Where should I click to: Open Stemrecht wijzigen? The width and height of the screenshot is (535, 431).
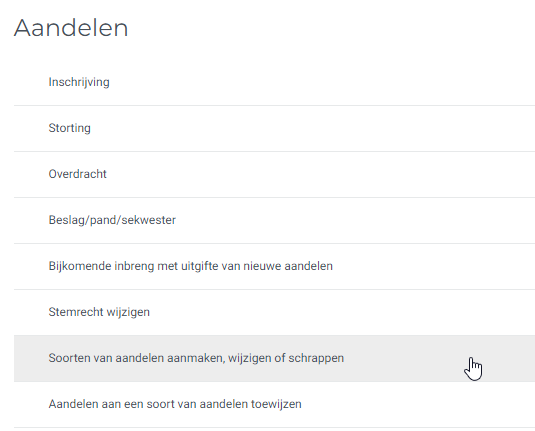(274, 313)
